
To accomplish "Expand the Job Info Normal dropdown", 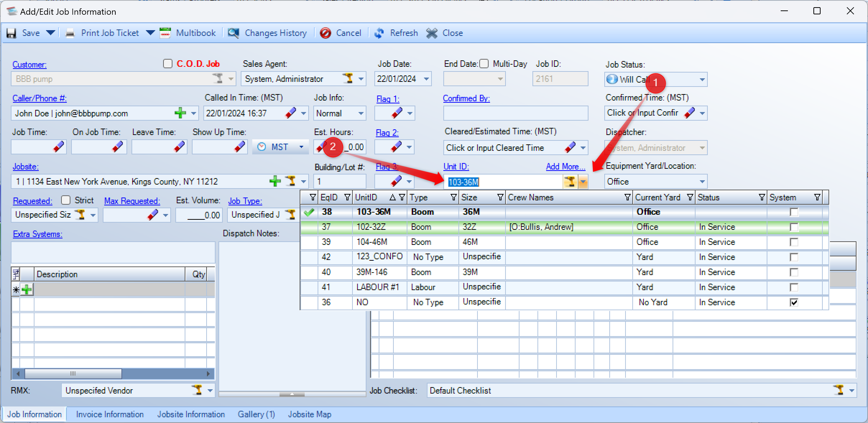I will (x=361, y=113).
